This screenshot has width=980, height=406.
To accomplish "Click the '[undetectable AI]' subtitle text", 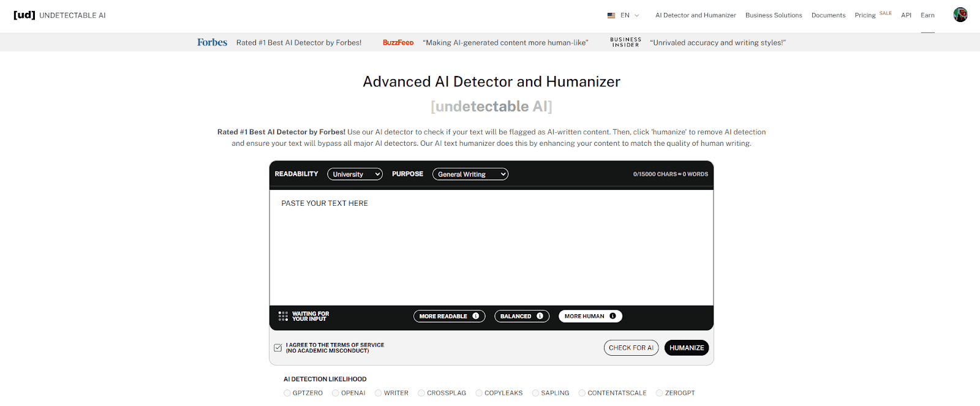I will [x=491, y=107].
